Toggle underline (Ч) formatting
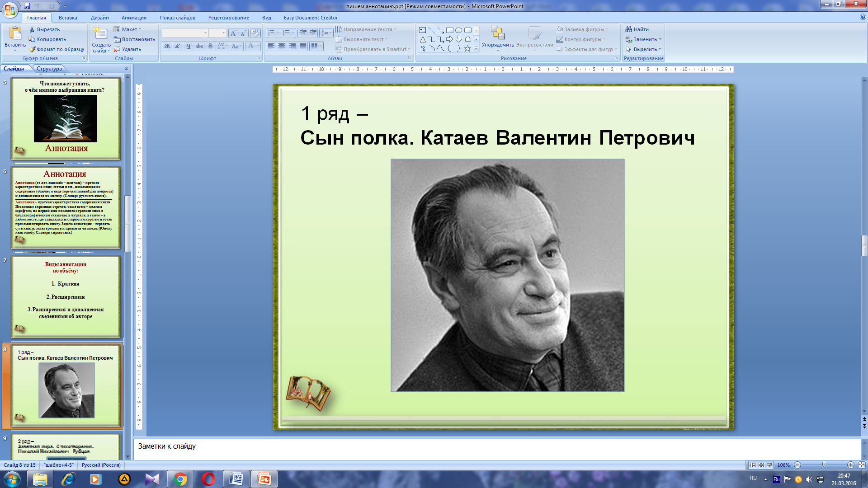Screen dimensions: 868x488 tap(189, 46)
